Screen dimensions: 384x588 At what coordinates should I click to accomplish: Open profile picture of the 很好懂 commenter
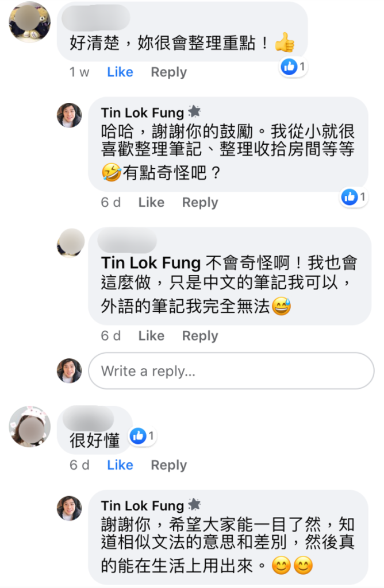pos(29,425)
